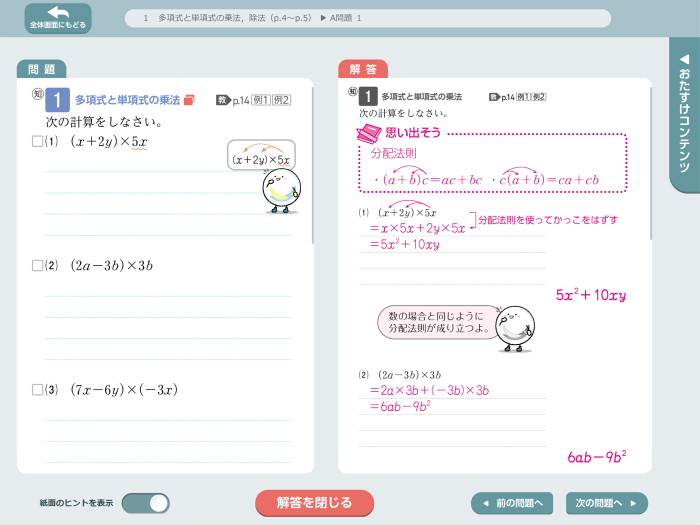Click the breadcrumb bar showing A問題 1

point(368,18)
